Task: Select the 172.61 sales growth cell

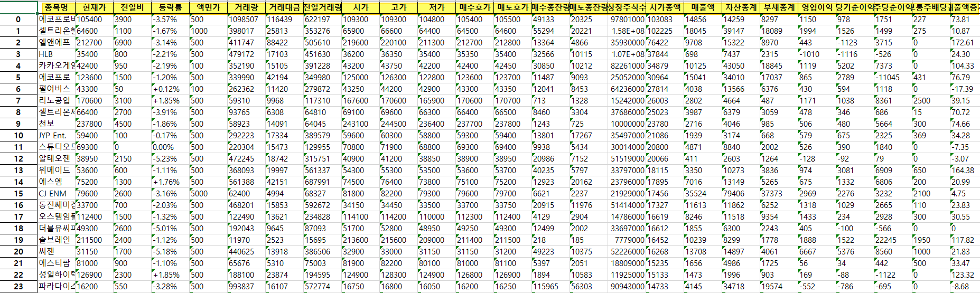Action: [x=965, y=43]
